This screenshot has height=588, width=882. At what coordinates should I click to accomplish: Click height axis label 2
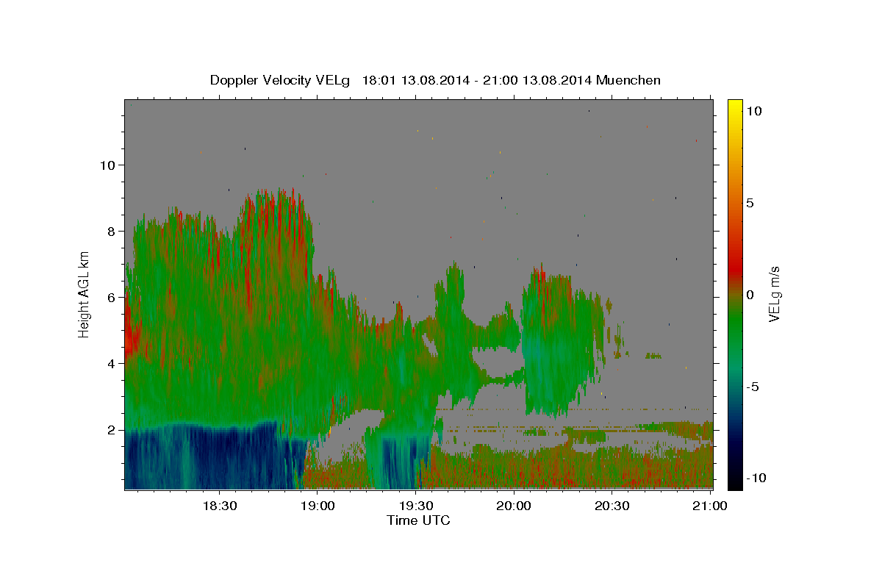[113, 430]
